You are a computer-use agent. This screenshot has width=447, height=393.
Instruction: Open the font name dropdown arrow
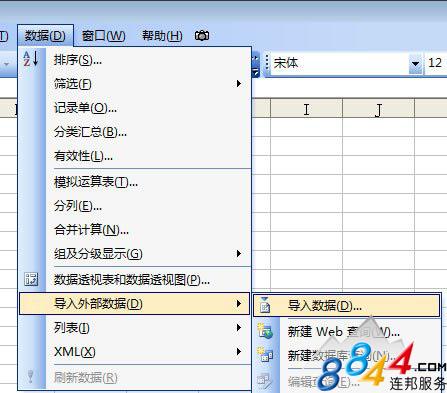[x=415, y=63]
